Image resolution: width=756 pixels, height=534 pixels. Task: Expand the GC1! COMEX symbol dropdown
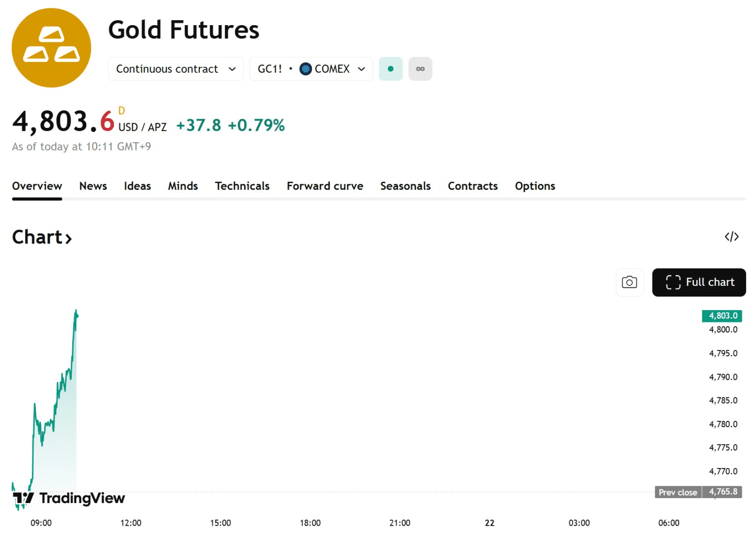tap(311, 69)
